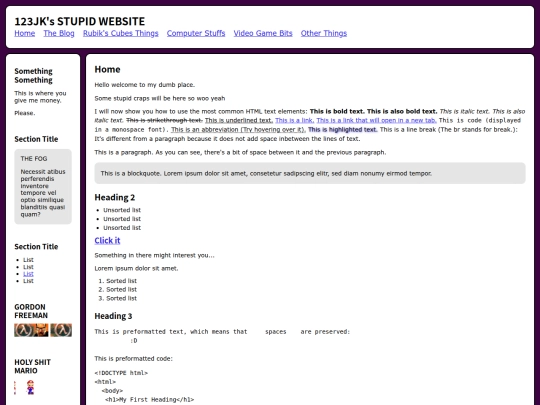Image resolution: width=540 pixels, height=405 pixels.
Task: Click 'This is underlined text.' phrase
Action: (x=239, y=120)
